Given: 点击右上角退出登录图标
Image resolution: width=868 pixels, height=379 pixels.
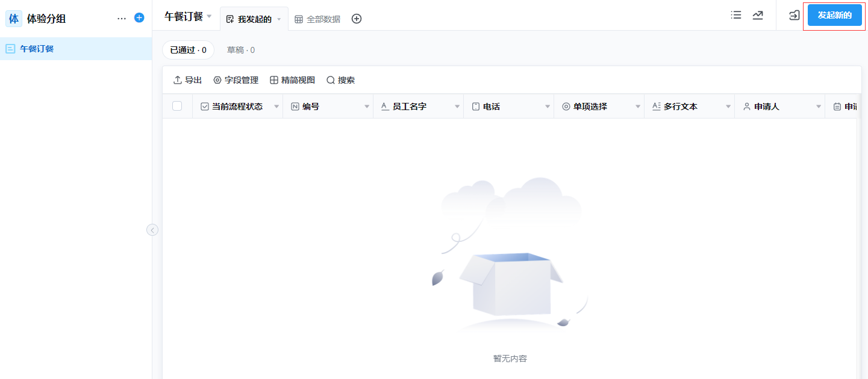Looking at the screenshot, I should pyautogui.click(x=793, y=15).
